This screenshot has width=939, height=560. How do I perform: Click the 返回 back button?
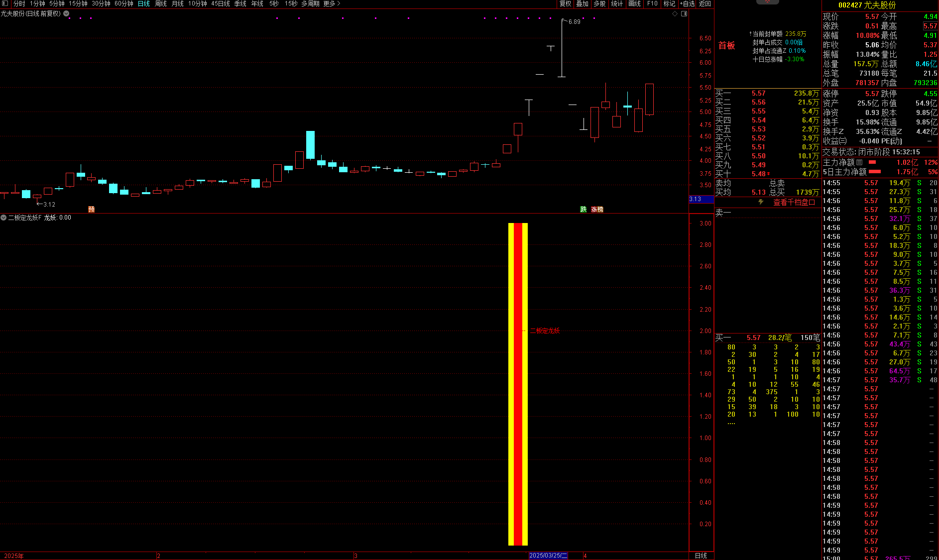(705, 3)
